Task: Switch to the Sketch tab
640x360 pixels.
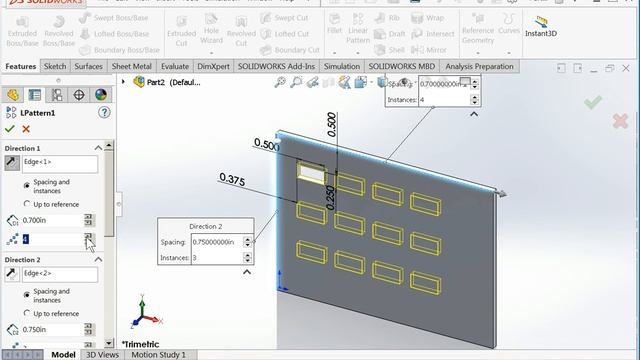Action: coord(55,66)
